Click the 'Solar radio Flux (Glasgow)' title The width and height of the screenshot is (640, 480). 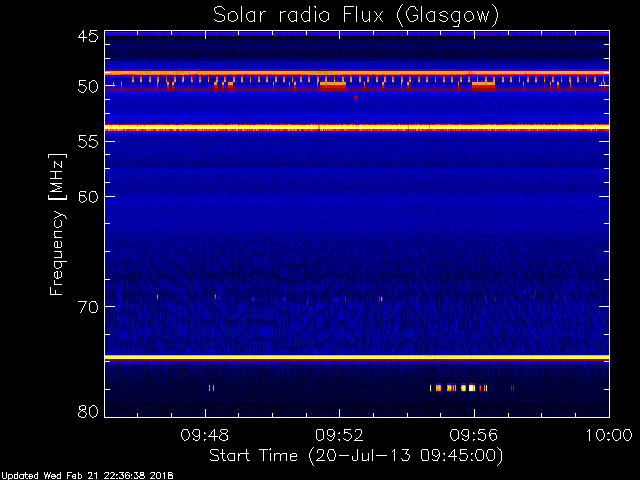356,16
